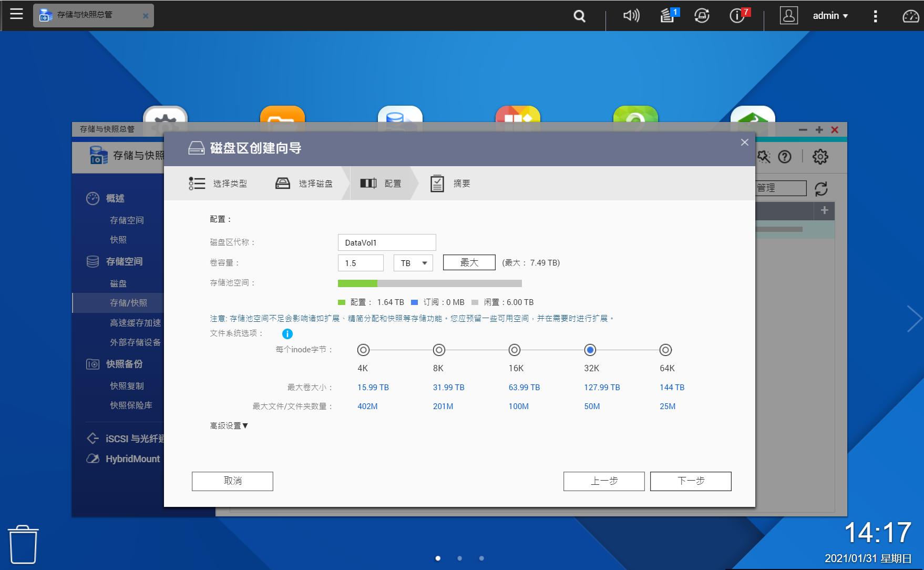
Task: Select the 16K inode size radio button
Action: tap(514, 350)
